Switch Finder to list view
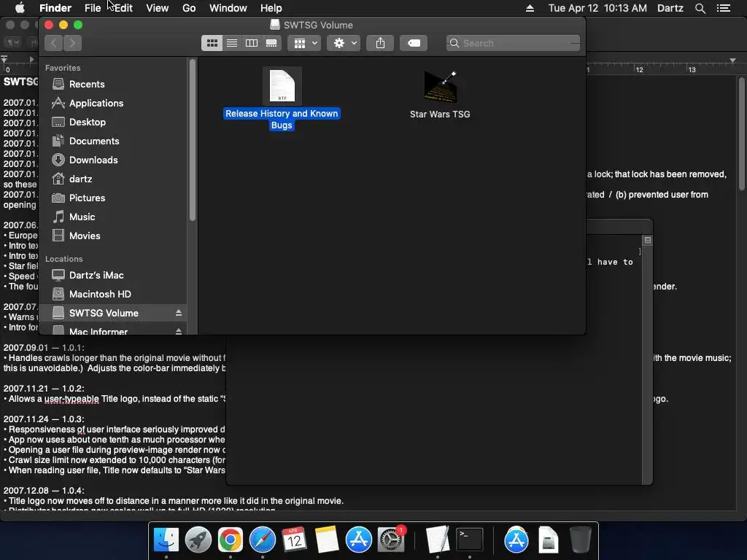747x560 pixels. tap(232, 43)
